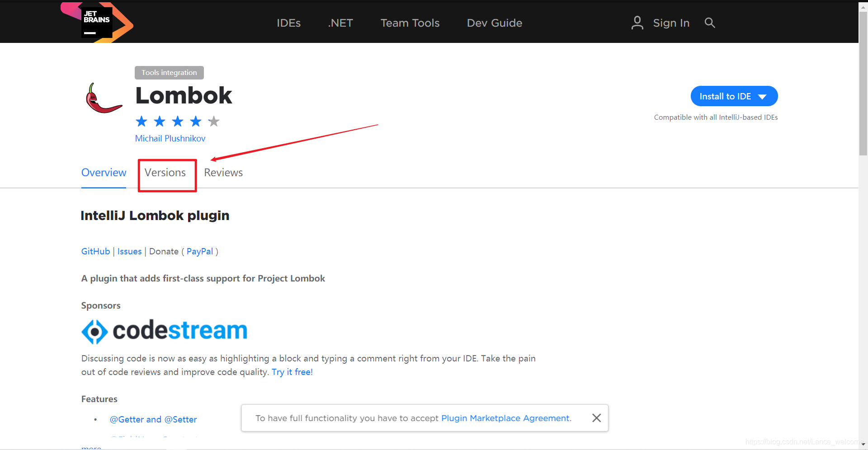Rate with the fifth star
Image resolution: width=868 pixels, height=450 pixels.
[x=214, y=122]
